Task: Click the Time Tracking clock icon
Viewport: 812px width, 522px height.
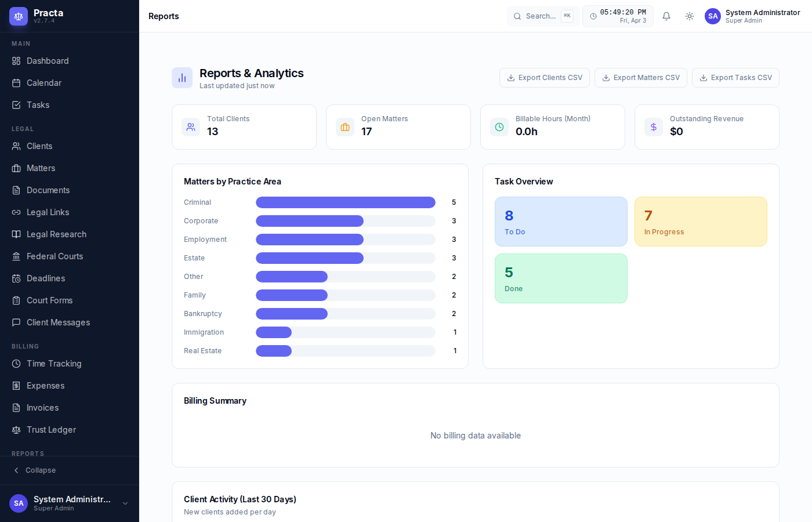Action: pos(16,364)
